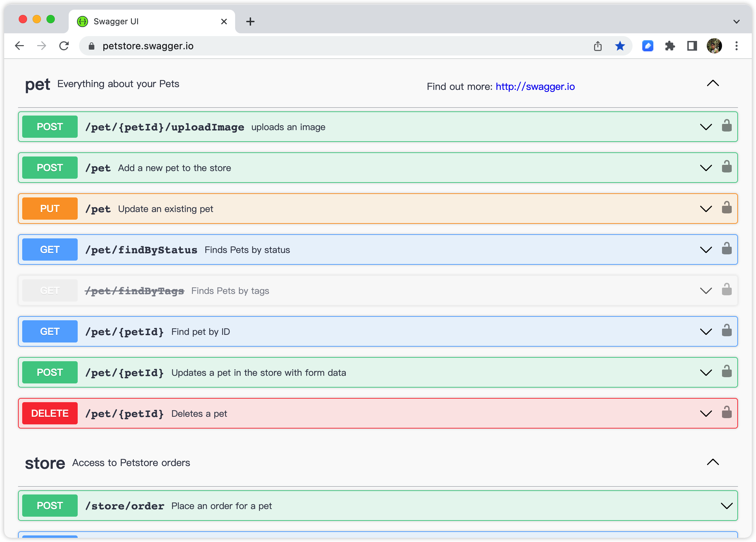
Task: Click the greyed GET badge for /pet/findByTags
Action: coord(50,290)
